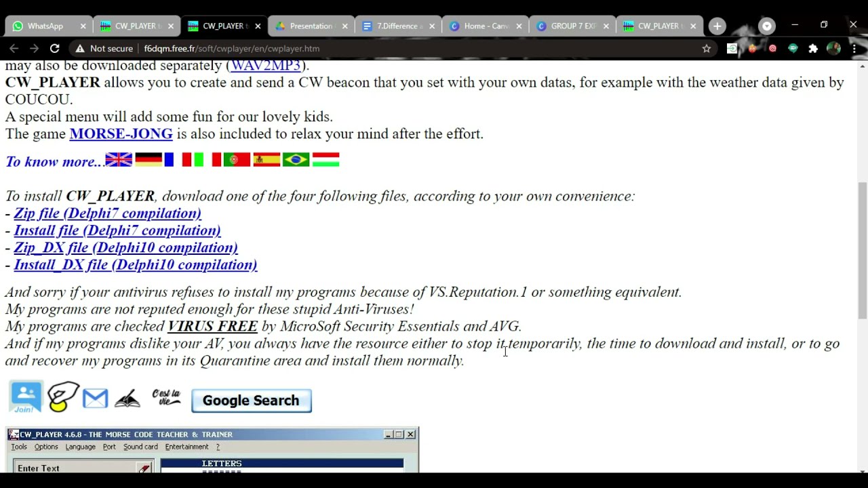The image size is (868, 488).
Task: Switch to the 7.Difference tab
Action: [x=397, y=26]
